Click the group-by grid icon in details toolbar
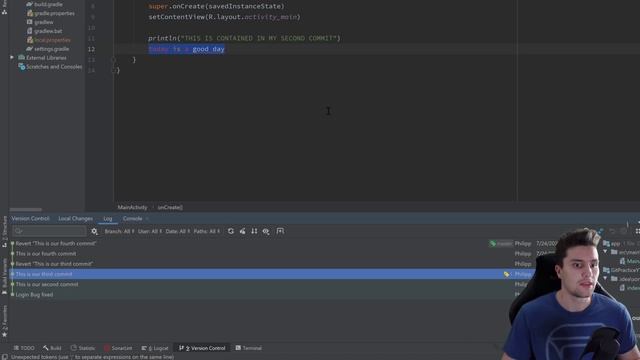This screenshot has height=360, width=640. pyautogui.click(x=637, y=231)
